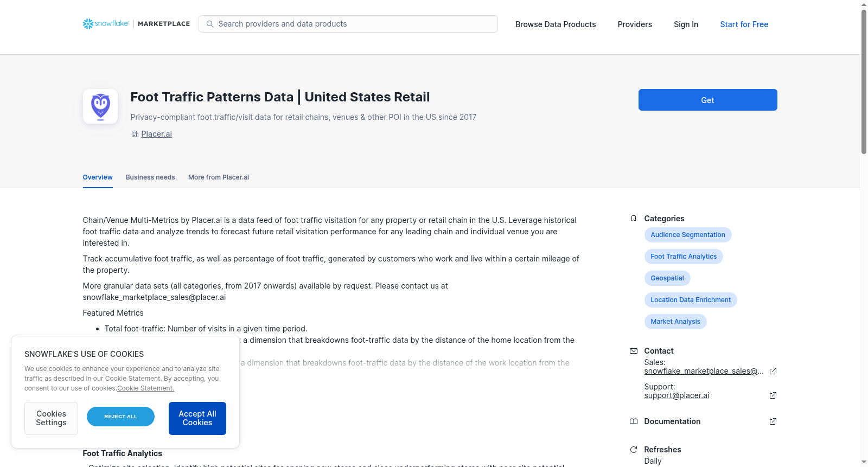Open the Cookie Statement link
This screenshot has height=467, width=868.
click(x=145, y=388)
